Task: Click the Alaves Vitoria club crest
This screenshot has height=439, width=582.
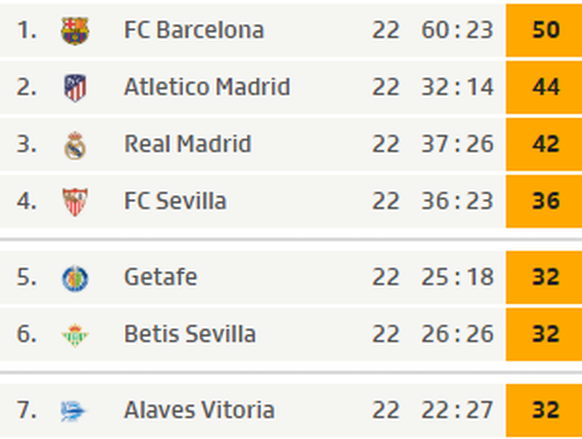Action: pos(73,411)
